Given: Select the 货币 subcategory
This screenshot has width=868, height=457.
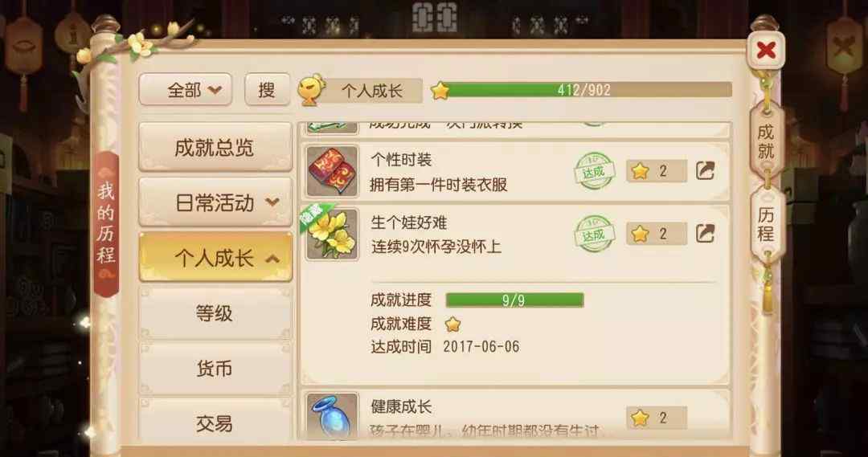Looking at the screenshot, I should click(215, 369).
